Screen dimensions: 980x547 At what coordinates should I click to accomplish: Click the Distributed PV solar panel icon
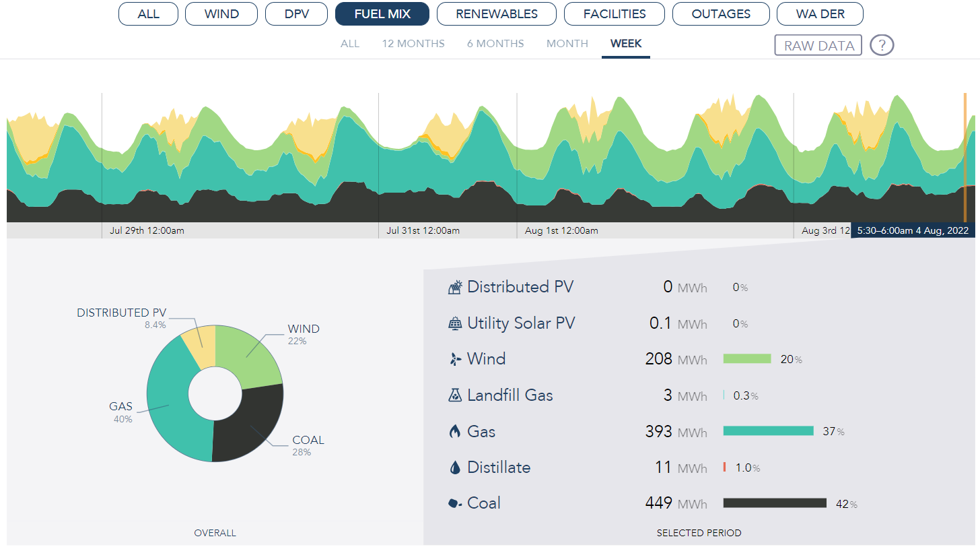(x=455, y=286)
